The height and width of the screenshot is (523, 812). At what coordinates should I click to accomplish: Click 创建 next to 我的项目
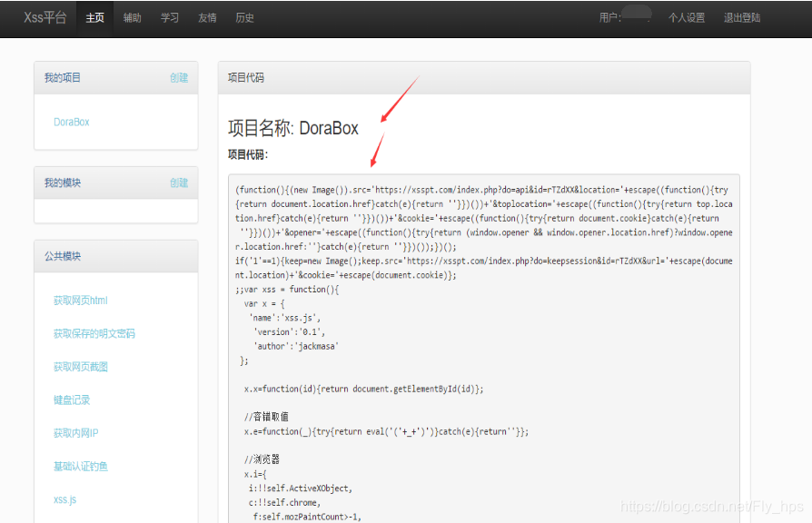point(179,78)
